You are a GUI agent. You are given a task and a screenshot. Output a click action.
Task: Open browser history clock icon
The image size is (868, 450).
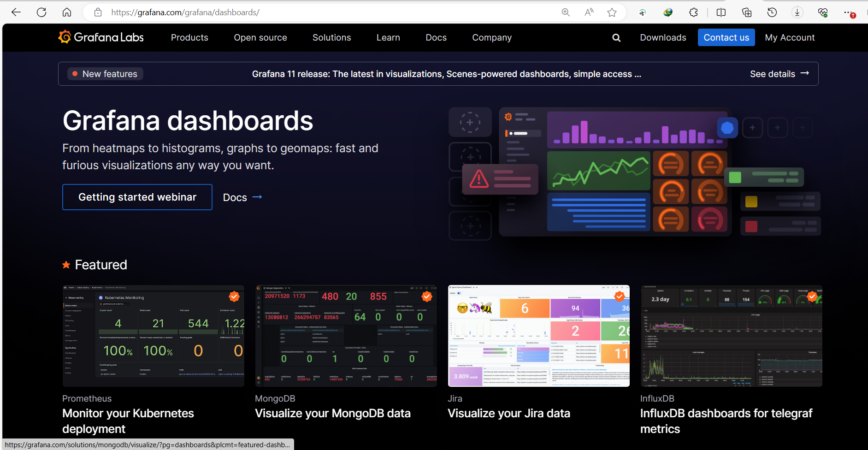(x=772, y=12)
